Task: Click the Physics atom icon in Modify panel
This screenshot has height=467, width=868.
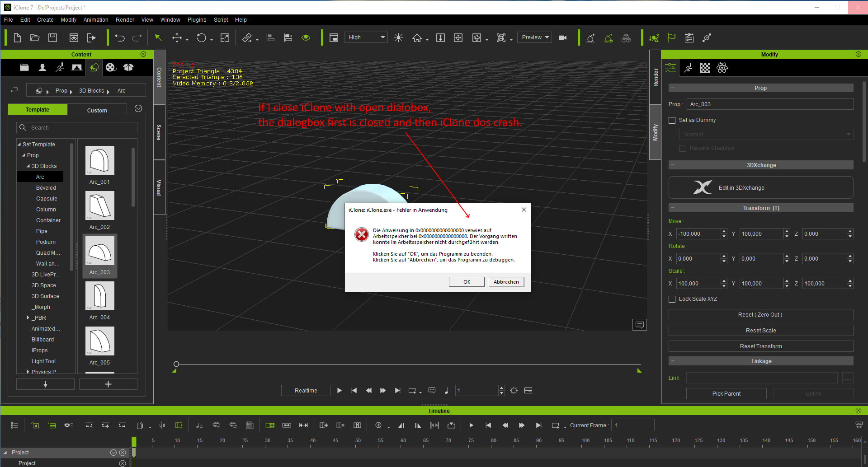Action: pos(722,68)
